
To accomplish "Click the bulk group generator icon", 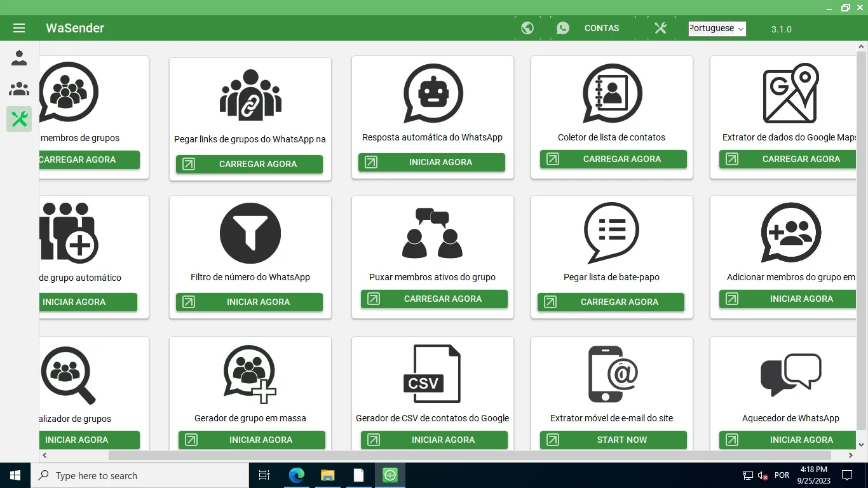I will pos(250,374).
